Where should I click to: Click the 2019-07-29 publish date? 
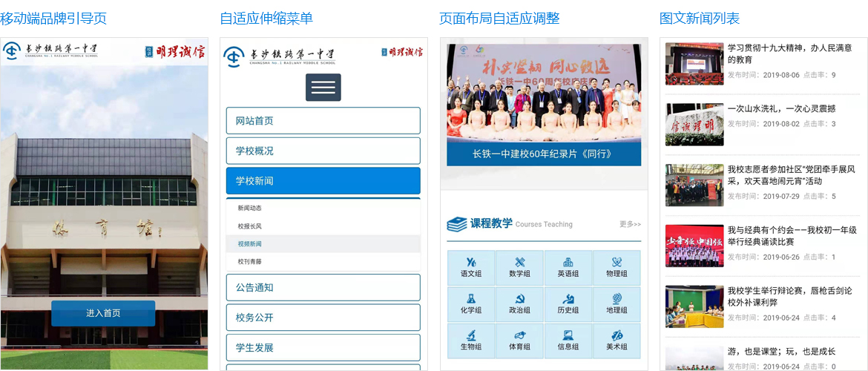click(781, 196)
